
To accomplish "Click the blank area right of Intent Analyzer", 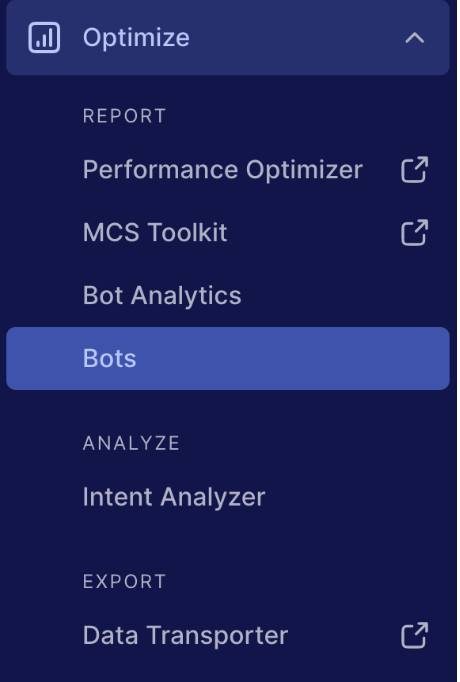I will point(357,497).
